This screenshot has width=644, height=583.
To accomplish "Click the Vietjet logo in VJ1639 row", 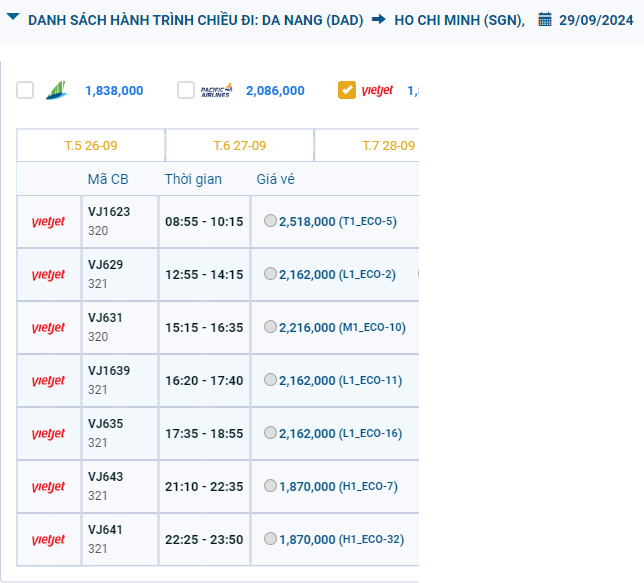I will (48, 381).
